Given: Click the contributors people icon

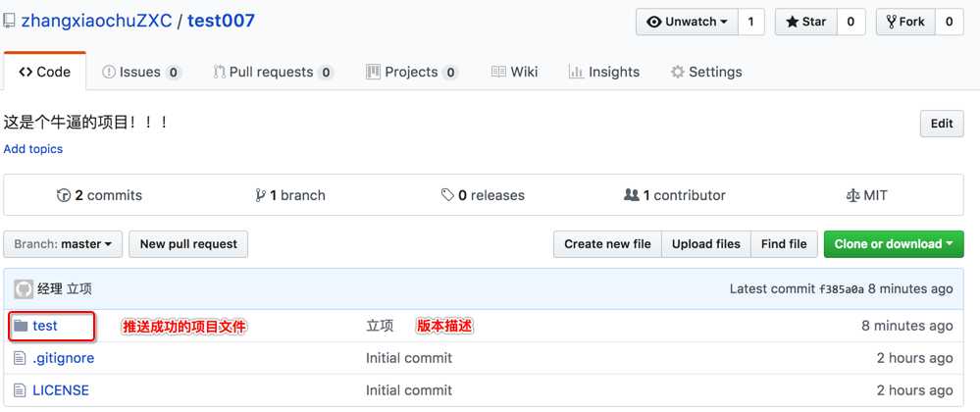Looking at the screenshot, I should coord(631,195).
